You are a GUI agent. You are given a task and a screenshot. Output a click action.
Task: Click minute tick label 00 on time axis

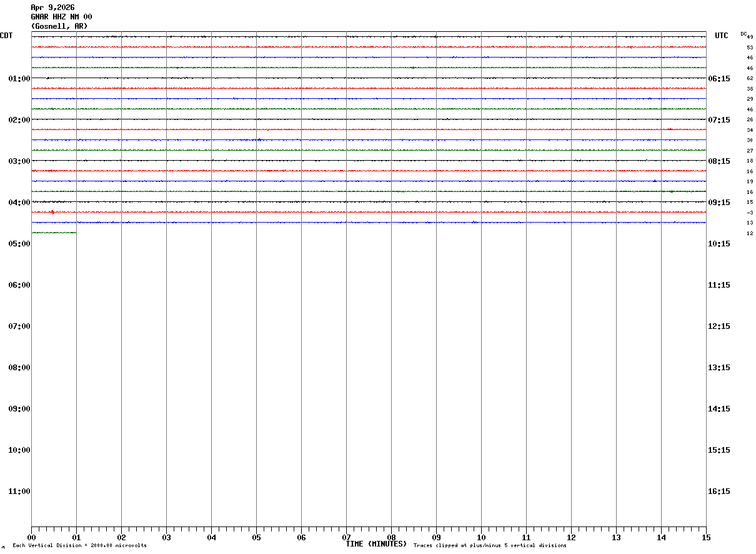(x=31, y=538)
